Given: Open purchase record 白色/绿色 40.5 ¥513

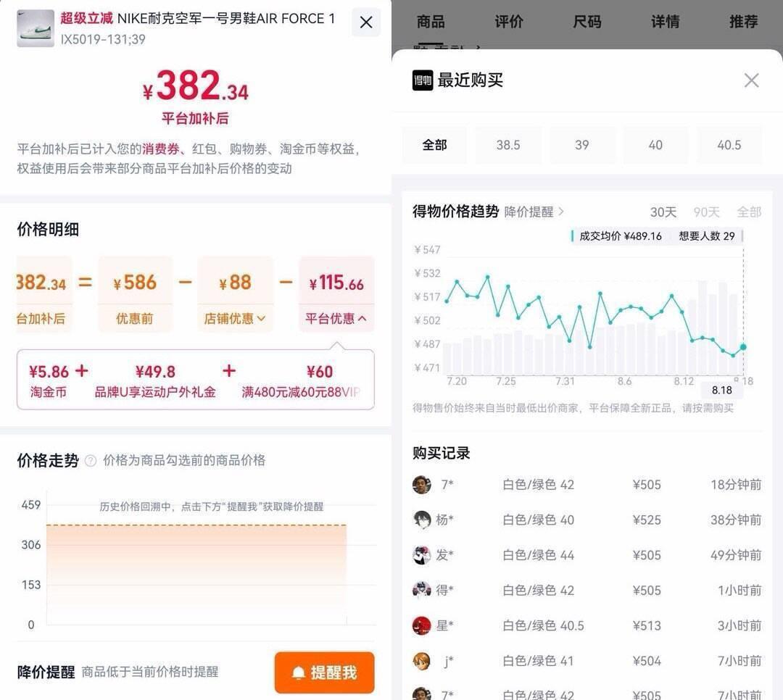Looking at the screenshot, I should (587, 625).
